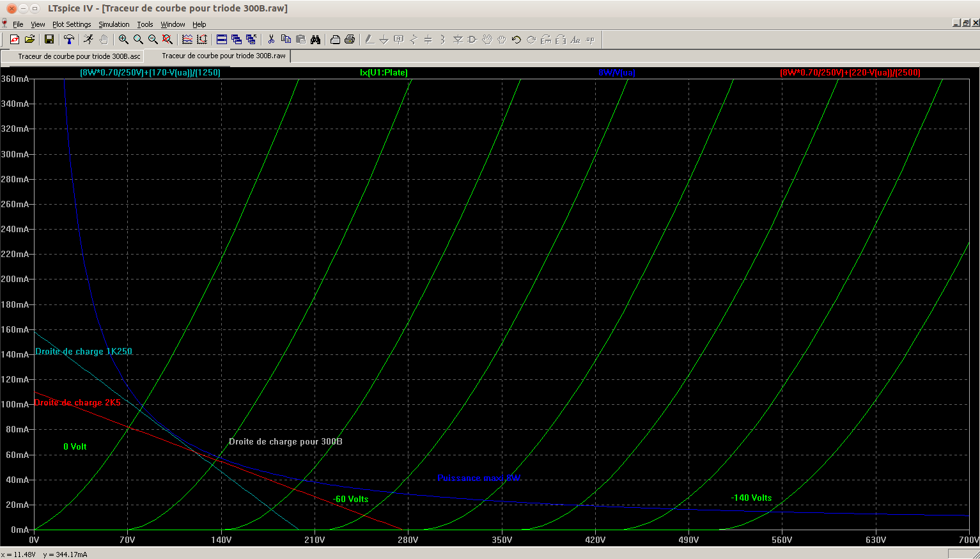The height and width of the screenshot is (559, 980).
Task: Click the Halt hand icon
Action: (104, 40)
